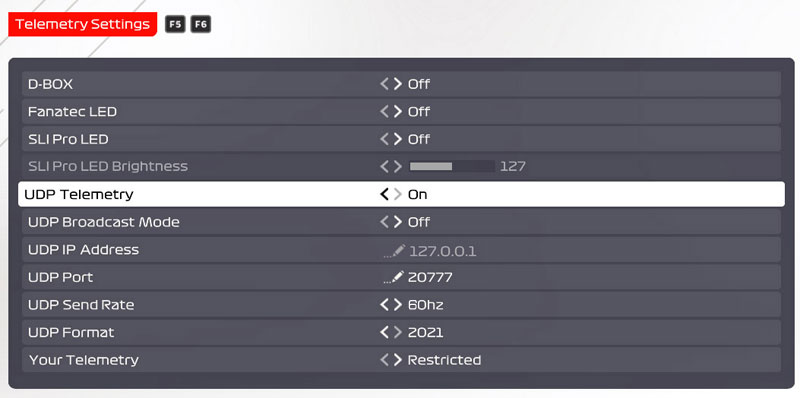This screenshot has width=800, height=398.
Task: Click the pencil edit icon for UDP Port
Action: (398, 277)
